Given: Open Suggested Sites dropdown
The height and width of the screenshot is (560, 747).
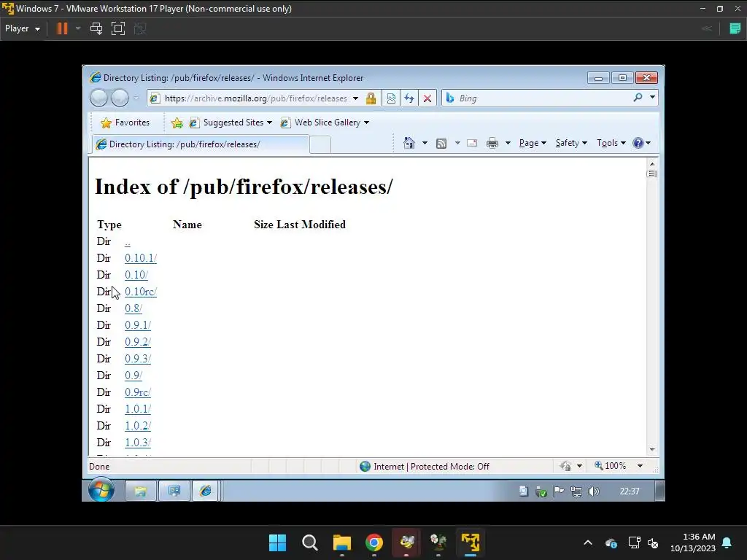Looking at the screenshot, I should 231,122.
